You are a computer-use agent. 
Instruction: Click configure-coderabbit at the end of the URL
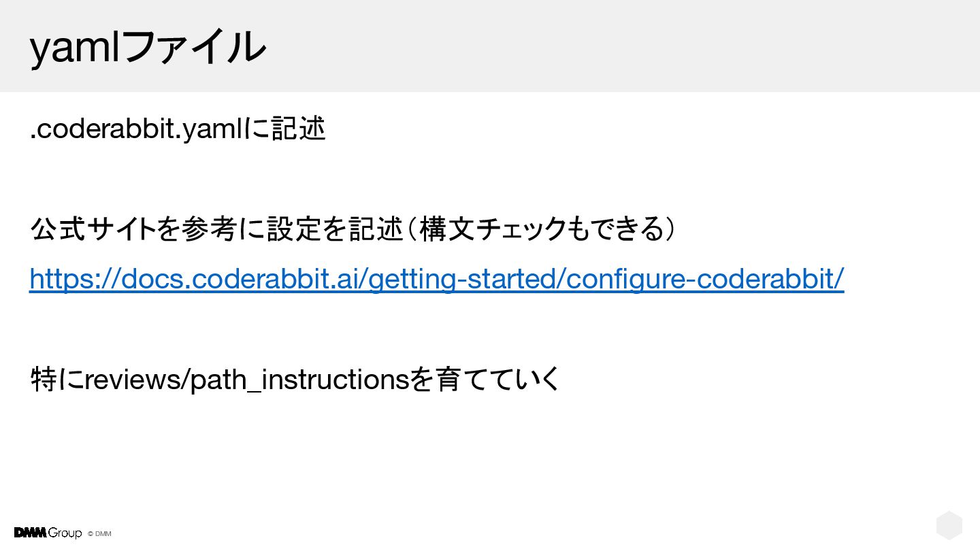tap(701, 278)
